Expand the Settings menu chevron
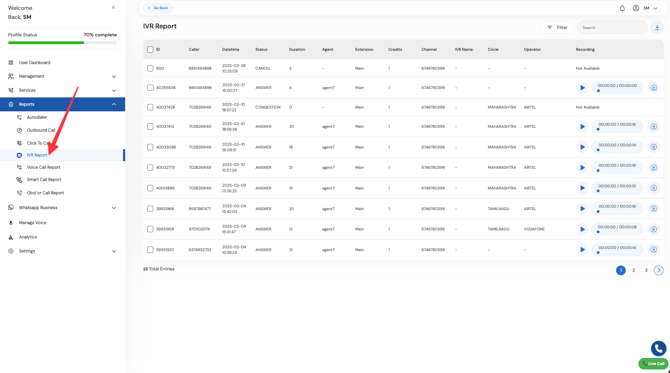The height and width of the screenshot is (373, 670). click(x=114, y=251)
